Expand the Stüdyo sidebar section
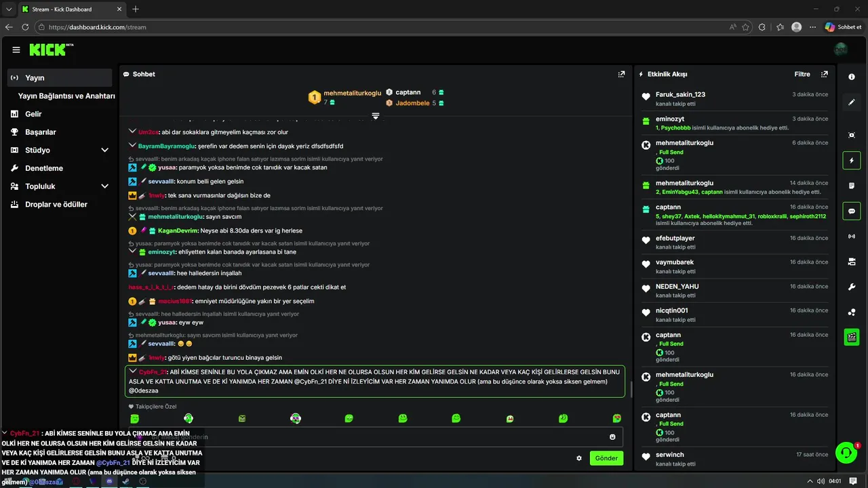868x488 pixels. 104,150
